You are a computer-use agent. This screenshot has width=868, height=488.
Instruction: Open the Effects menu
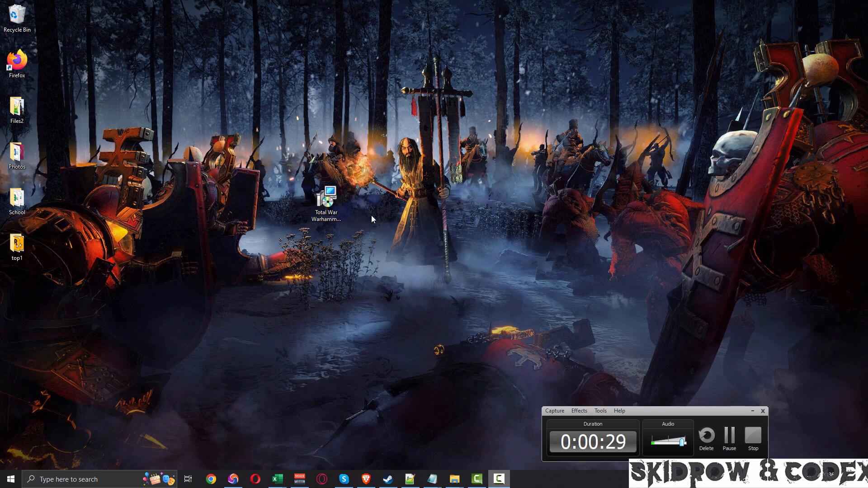[x=579, y=411]
